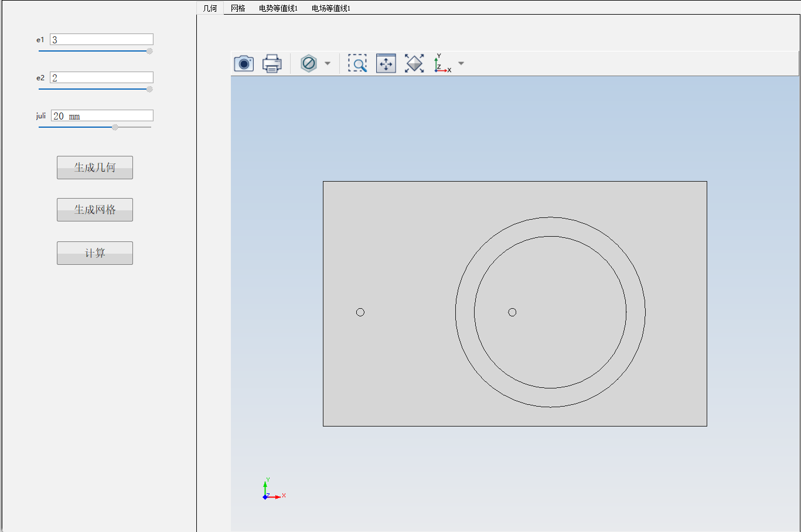Open the 电势等值线1 tab

[278, 8]
